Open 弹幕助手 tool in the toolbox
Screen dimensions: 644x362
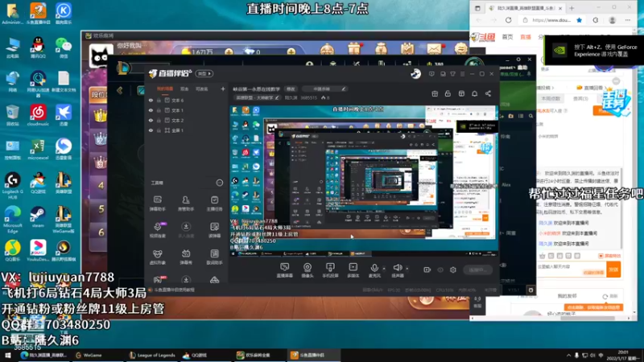(x=157, y=204)
